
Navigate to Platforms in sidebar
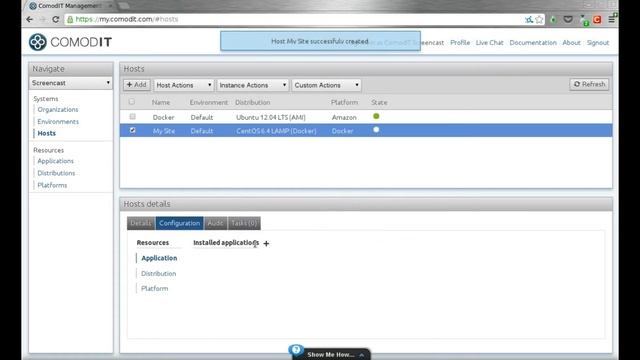(52, 185)
